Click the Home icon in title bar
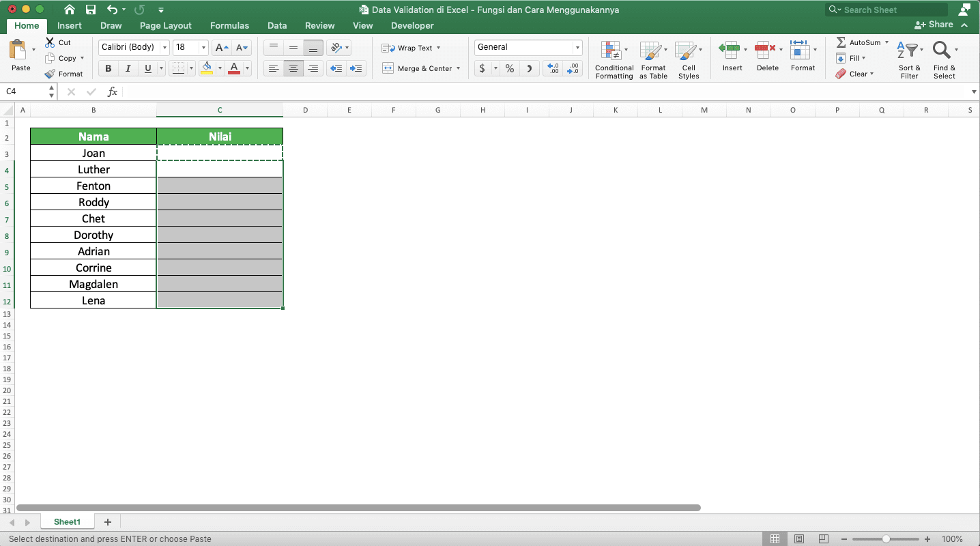The width and height of the screenshot is (980, 546). (x=70, y=10)
